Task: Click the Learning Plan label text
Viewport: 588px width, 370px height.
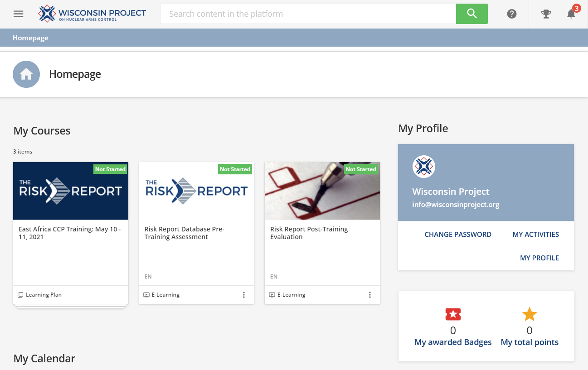Action: click(x=44, y=295)
